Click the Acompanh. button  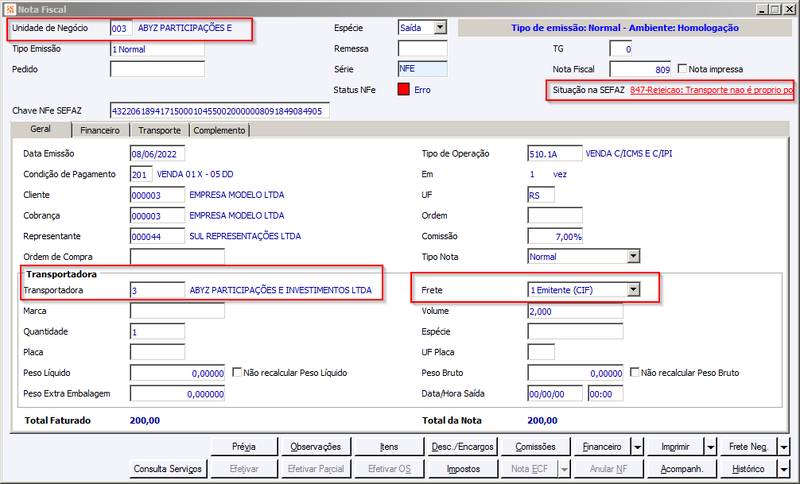point(682,469)
